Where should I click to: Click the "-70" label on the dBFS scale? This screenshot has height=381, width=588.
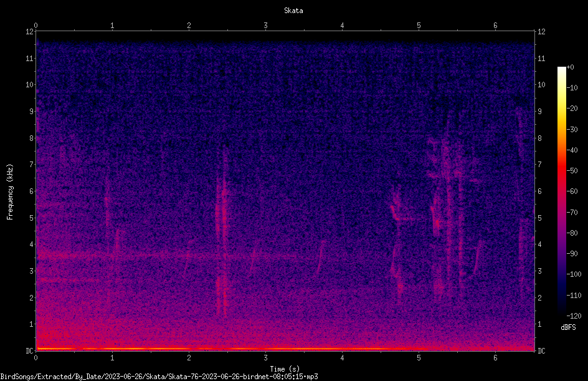coord(572,213)
